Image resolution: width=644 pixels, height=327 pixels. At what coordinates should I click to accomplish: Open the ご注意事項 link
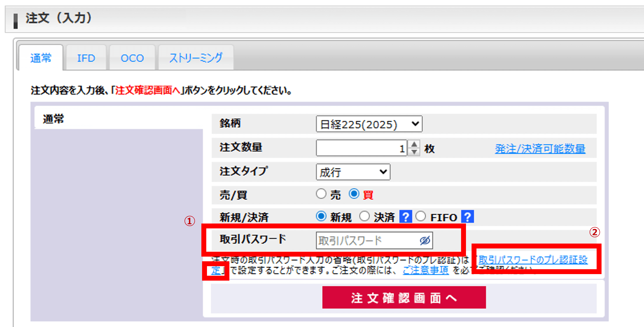click(426, 271)
